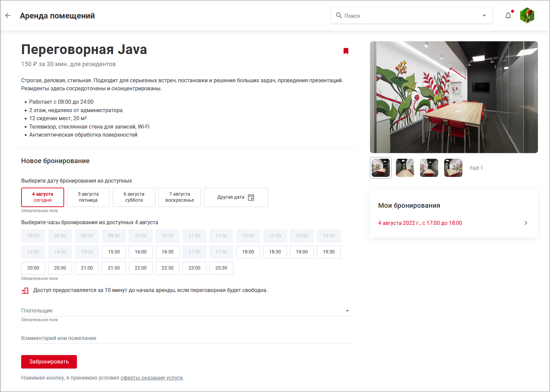Click the door access icon

[25, 290]
